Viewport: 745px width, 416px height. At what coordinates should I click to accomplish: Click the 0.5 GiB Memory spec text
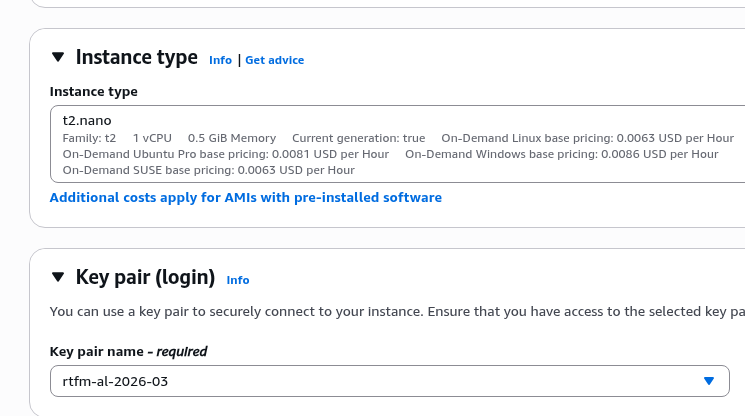pos(231,138)
